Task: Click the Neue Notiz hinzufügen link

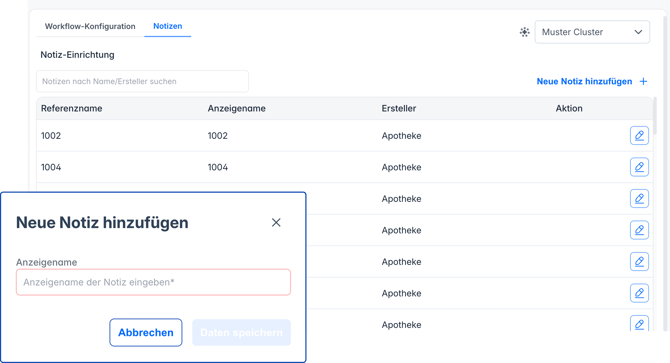Action: 584,81
